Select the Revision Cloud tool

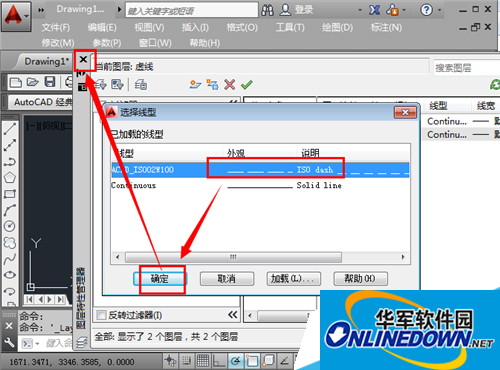click(10, 242)
